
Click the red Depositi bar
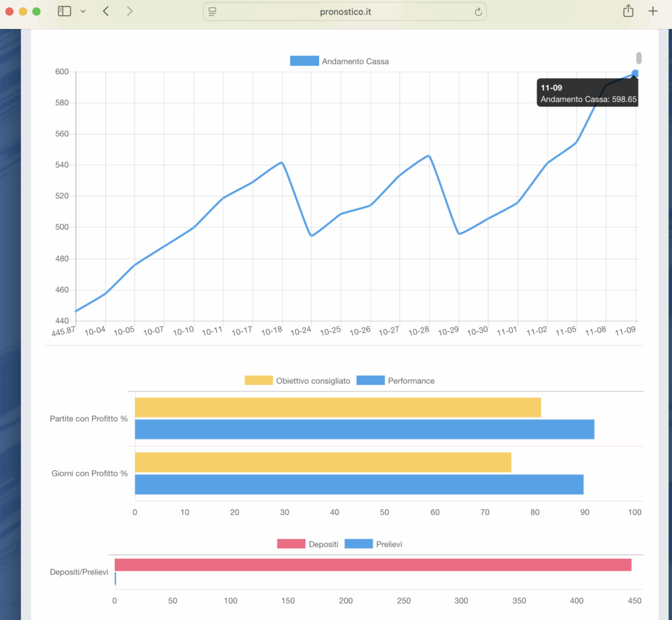click(372, 565)
